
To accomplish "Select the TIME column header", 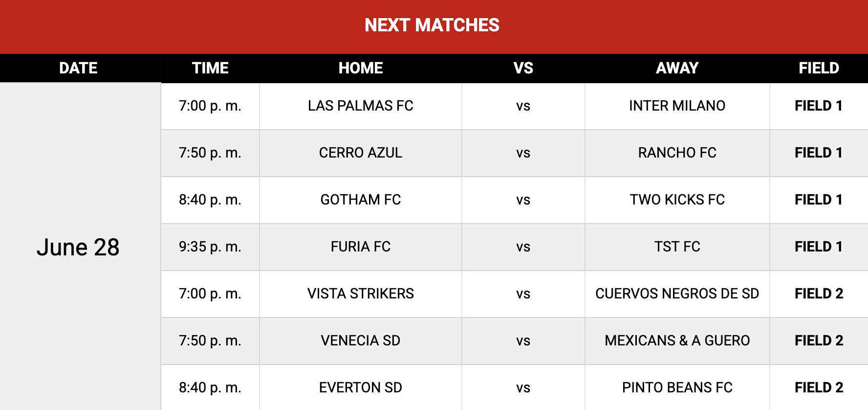I will tap(210, 68).
